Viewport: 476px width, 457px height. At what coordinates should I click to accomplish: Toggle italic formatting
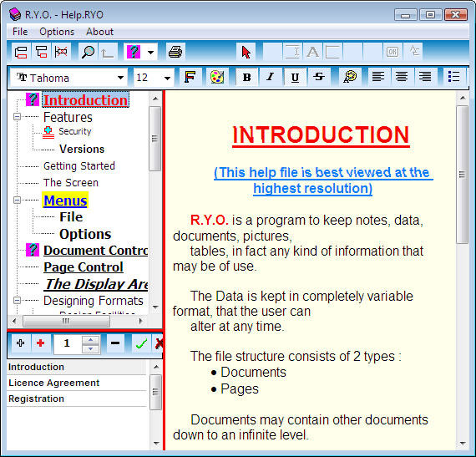271,77
